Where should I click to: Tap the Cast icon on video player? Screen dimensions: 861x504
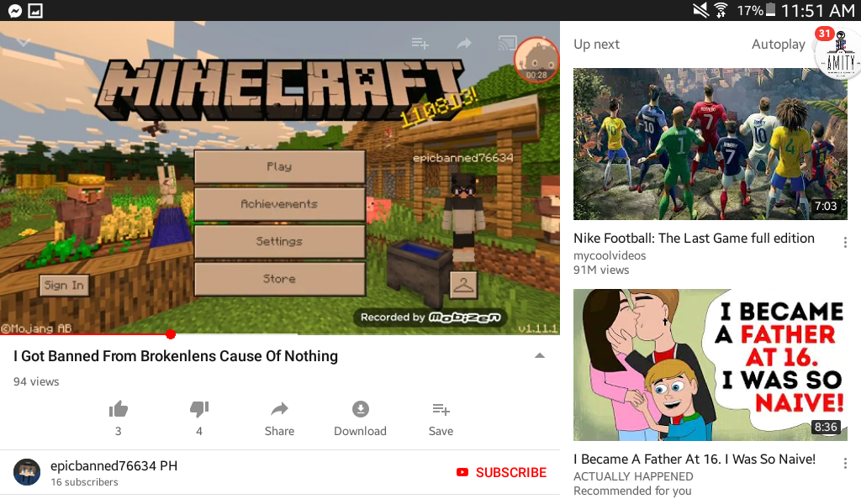pyautogui.click(x=507, y=43)
